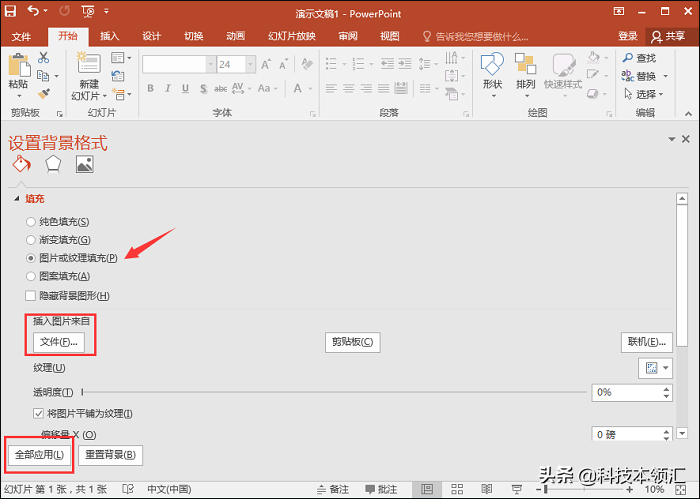Viewport: 700px width, 499px height.
Task: Open the font name dropdown
Action: click(x=210, y=65)
